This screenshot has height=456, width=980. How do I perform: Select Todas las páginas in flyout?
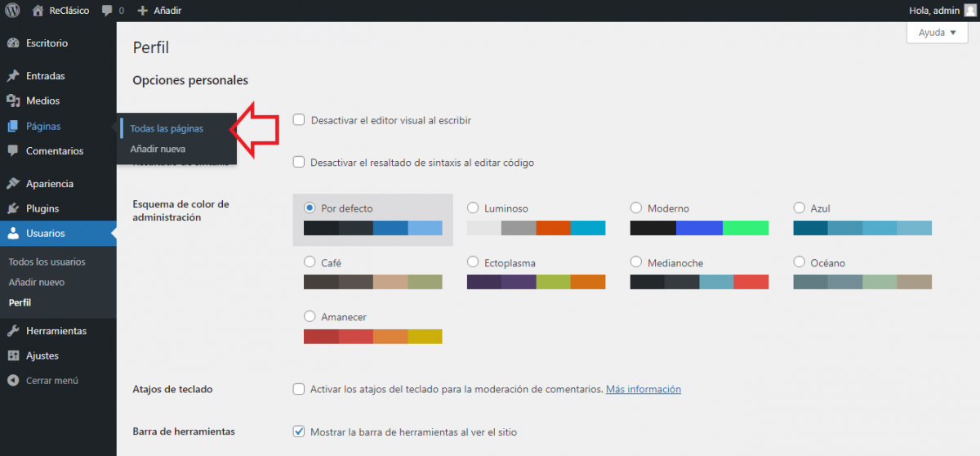(x=167, y=128)
